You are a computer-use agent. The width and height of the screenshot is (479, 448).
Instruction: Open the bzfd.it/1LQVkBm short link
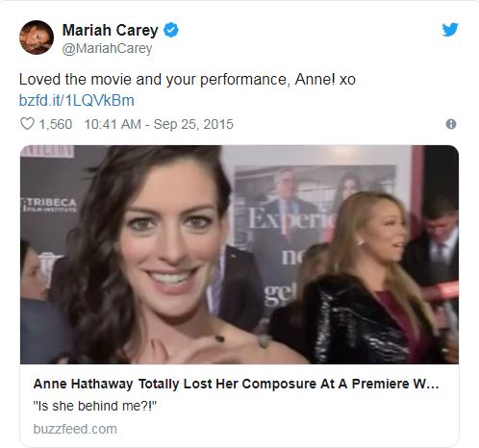coord(77,100)
